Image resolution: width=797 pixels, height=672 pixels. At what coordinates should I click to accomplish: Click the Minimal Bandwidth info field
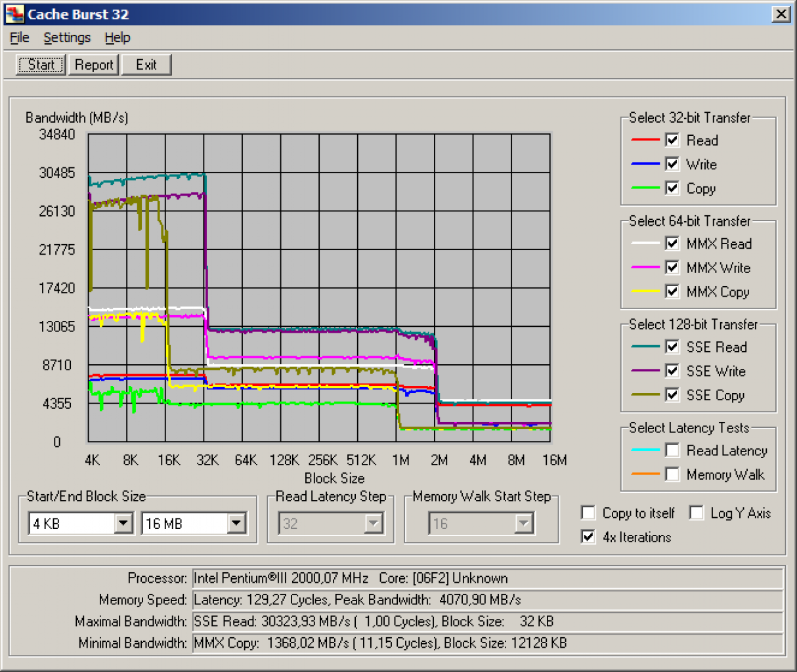[487, 643]
